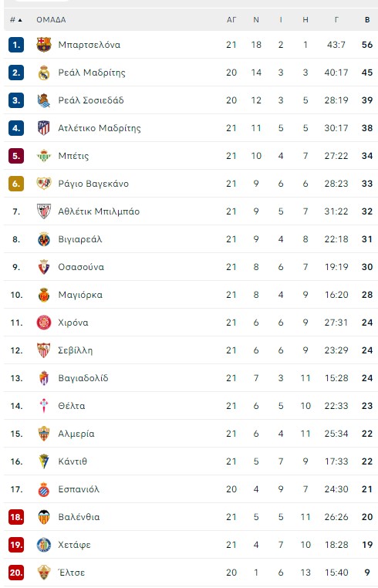Image resolution: width=378 pixels, height=588 pixels.
Task: Click the red rank 20 badge
Action: 16,573
